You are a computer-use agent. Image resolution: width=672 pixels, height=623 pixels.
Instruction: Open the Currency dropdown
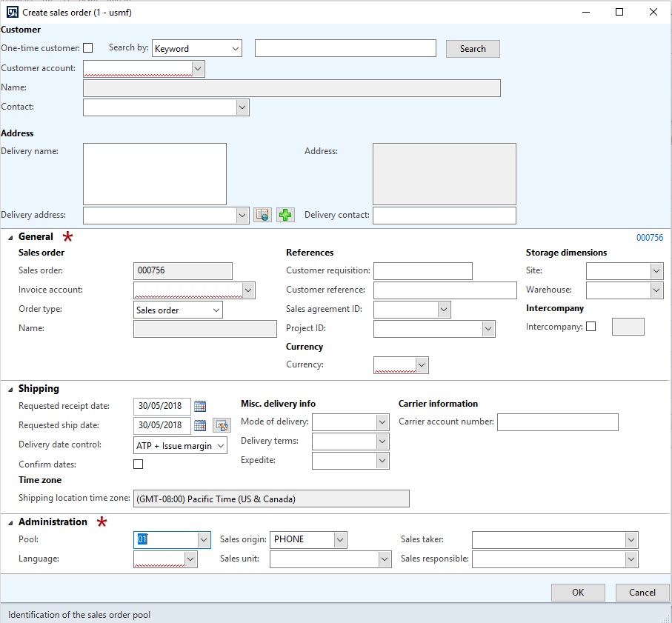click(x=422, y=364)
